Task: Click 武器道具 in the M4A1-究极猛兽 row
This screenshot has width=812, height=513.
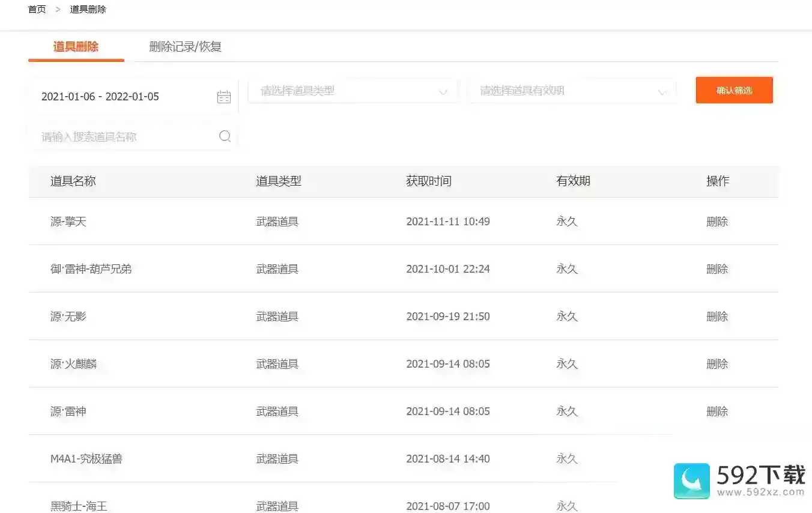Action: [277, 459]
